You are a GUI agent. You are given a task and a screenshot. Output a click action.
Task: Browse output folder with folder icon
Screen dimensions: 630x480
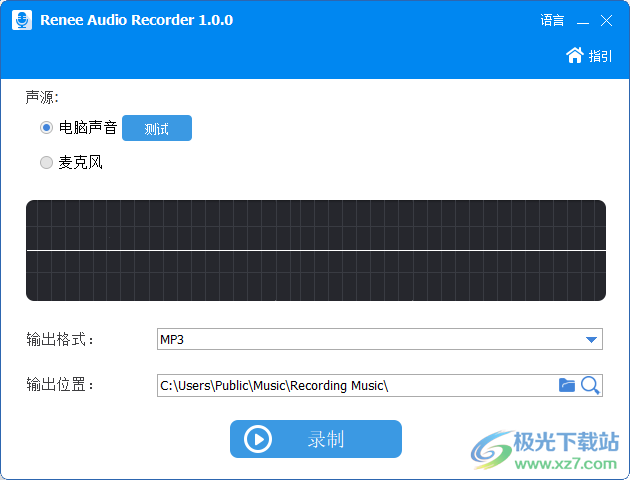click(567, 385)
